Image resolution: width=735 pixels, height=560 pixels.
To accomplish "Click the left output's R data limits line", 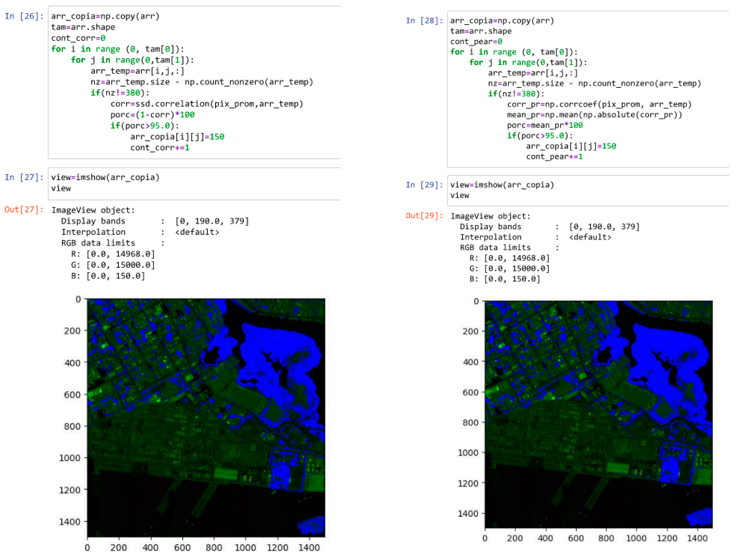I will [x=113, y=254].
